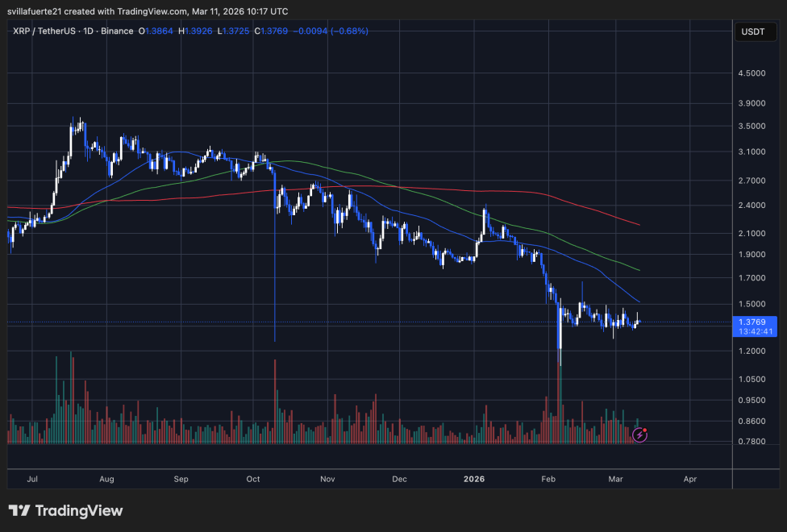The image size is (787, 532).
Task: Click the closing price C1.3769 in the legend
Action: (x=272, y=31)
